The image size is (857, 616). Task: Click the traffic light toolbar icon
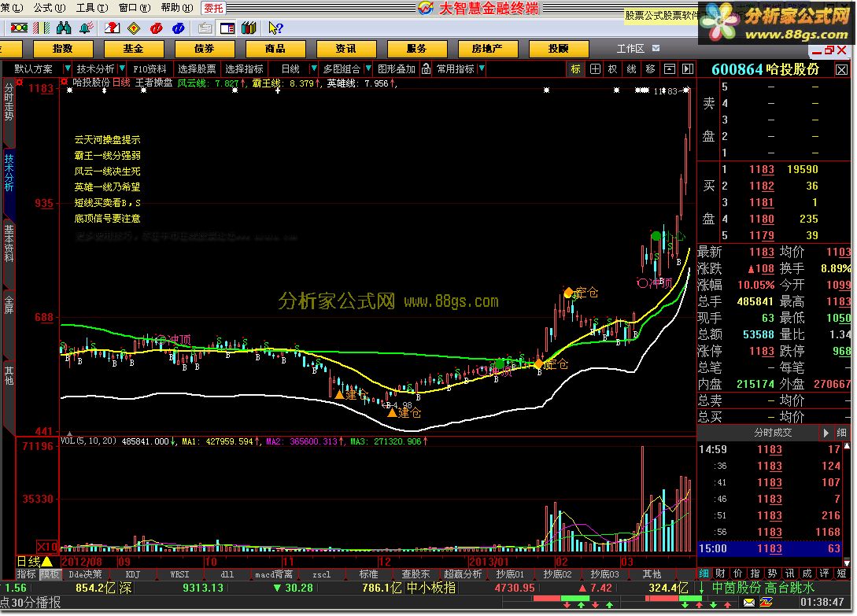(x=19, y=28)
